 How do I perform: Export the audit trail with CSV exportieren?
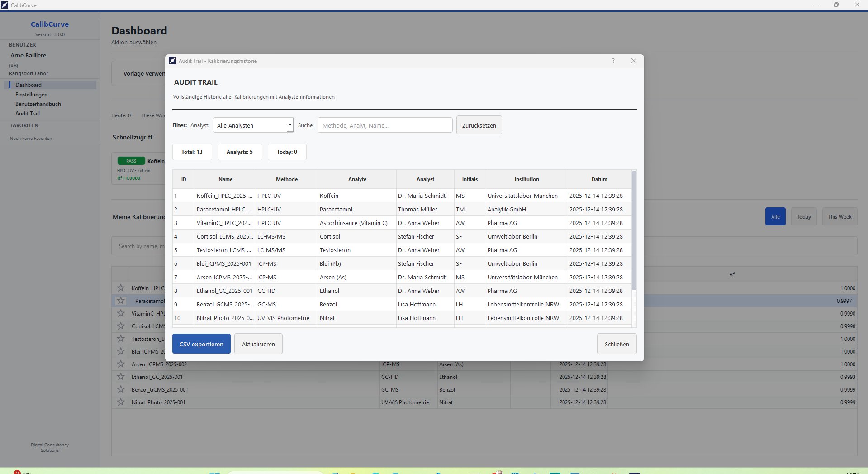[x=201, y=344]
